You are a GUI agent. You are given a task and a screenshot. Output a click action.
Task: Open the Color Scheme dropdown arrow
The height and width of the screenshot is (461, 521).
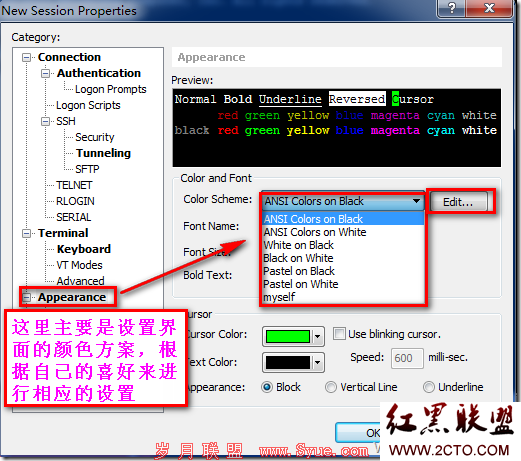click(x=416, y=201)
